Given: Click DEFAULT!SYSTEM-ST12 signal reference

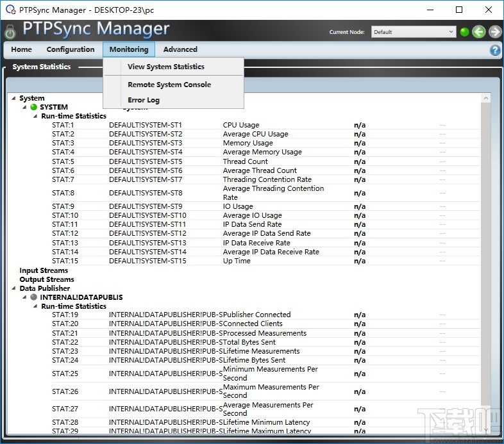Looking at the screenshot, I should [x=147, y=234].
